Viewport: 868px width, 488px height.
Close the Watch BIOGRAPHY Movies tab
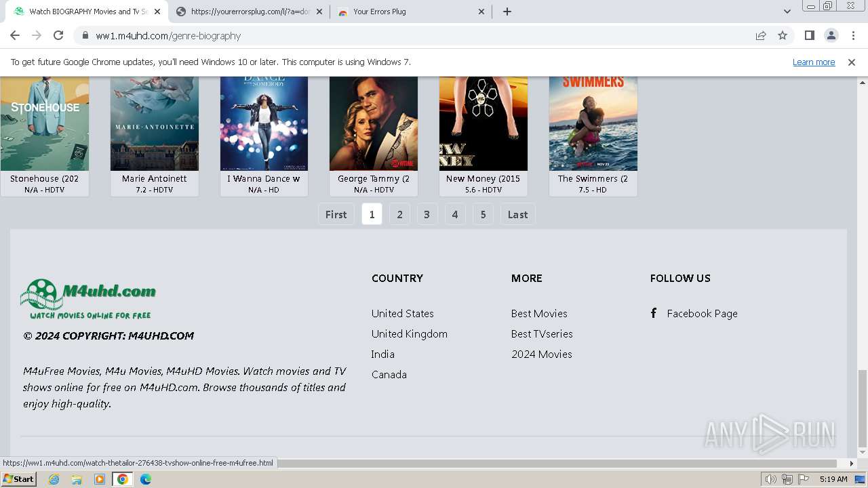[x=157, y=12]
